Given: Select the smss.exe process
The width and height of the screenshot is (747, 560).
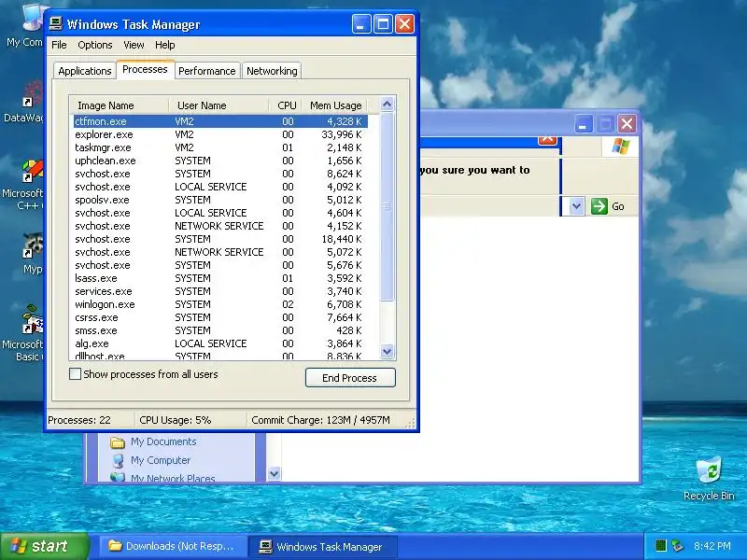Looking at the screenshot, I should click(x=220, y=330).
